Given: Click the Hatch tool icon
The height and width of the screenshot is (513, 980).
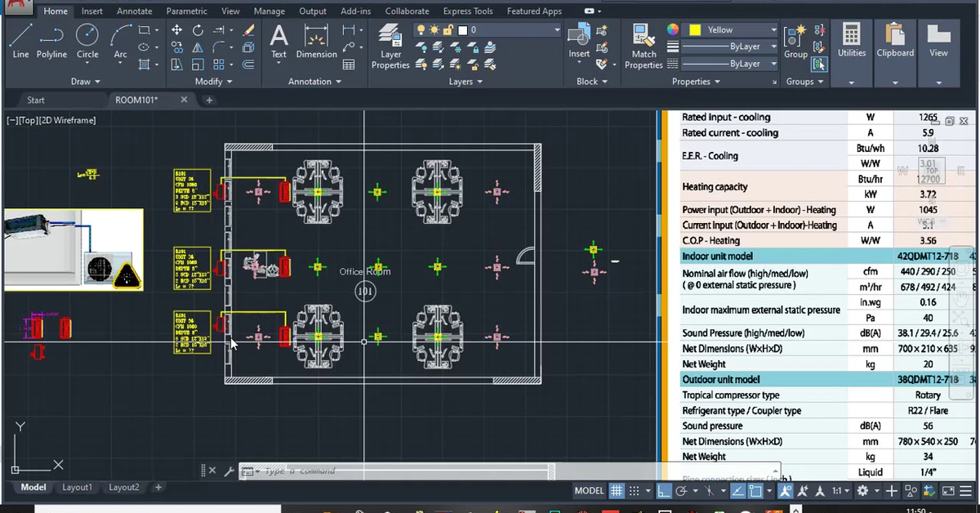Looking at the screenshot, I should click(145, 65).
